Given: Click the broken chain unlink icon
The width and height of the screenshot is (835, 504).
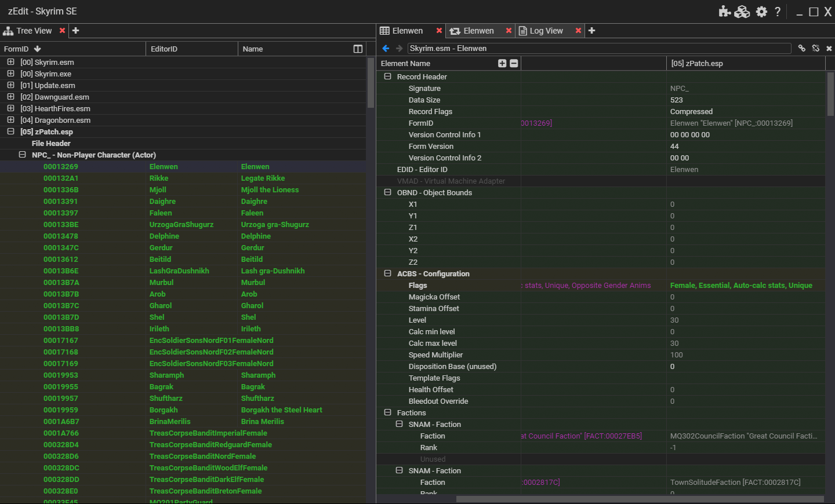Looking at the screenshot, I should pos(816,49).
